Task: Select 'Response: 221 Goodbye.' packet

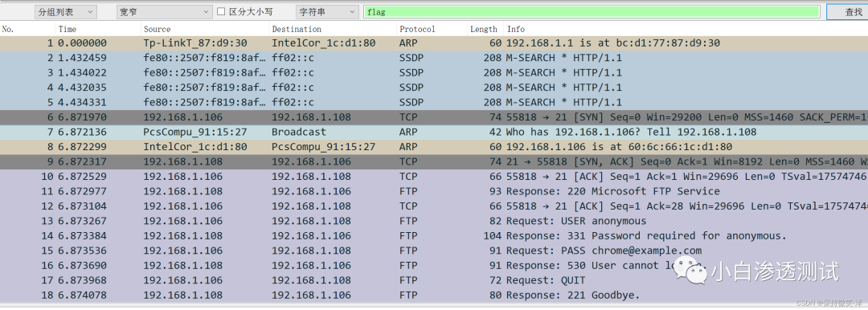Action: pos(434,295)
